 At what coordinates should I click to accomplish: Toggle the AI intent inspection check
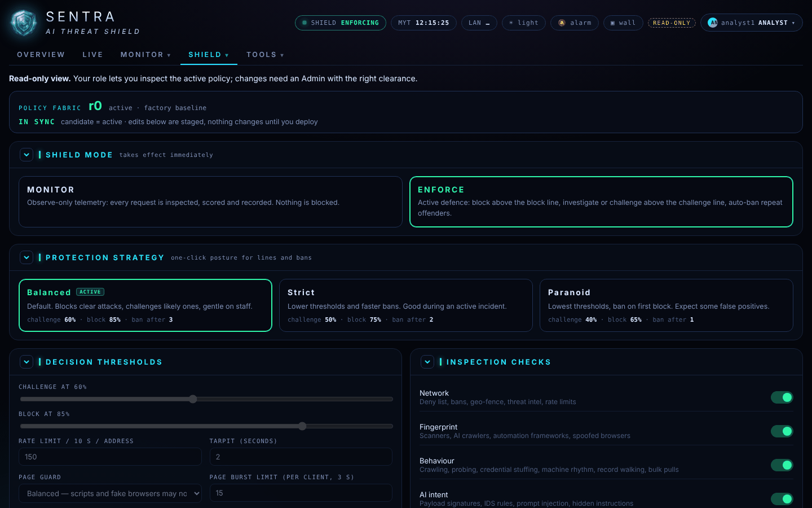click(x=782, y=499)
